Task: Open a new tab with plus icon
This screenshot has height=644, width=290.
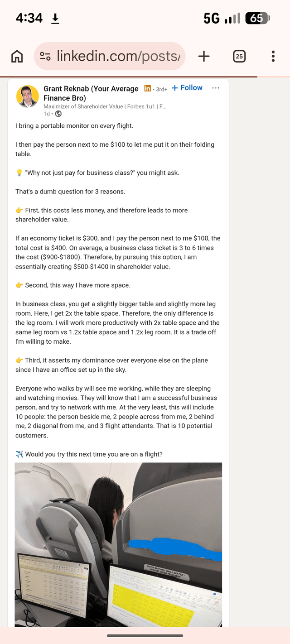Action: (x=204, y=56)
